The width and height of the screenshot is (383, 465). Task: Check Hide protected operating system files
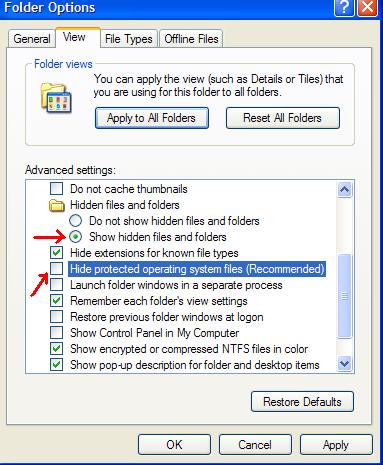click(56, 269)
